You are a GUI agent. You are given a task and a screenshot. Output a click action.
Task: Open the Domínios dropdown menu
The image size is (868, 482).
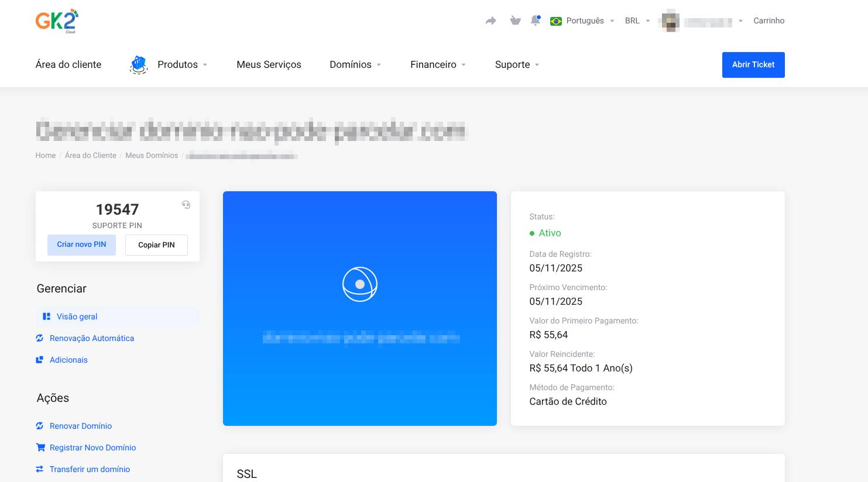click(355, 64)
